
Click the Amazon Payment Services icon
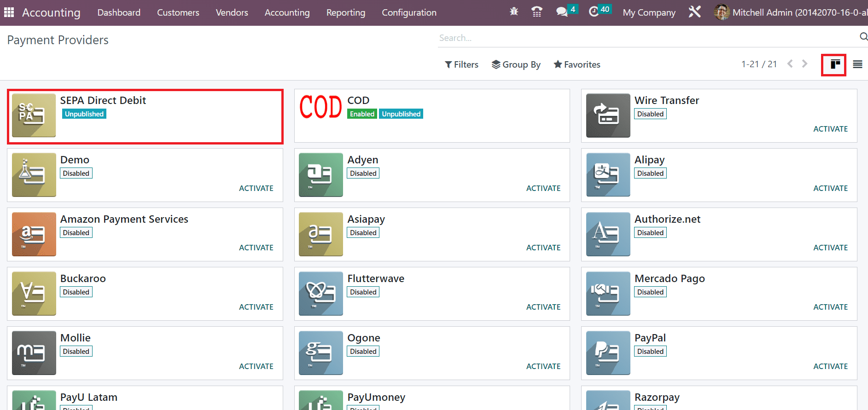(x=34, y=234)
